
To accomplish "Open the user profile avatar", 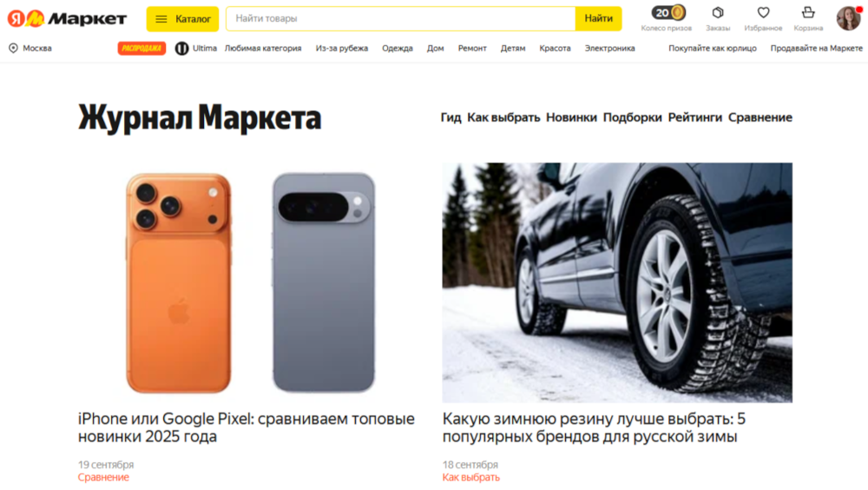I will [x=848, y=18].
